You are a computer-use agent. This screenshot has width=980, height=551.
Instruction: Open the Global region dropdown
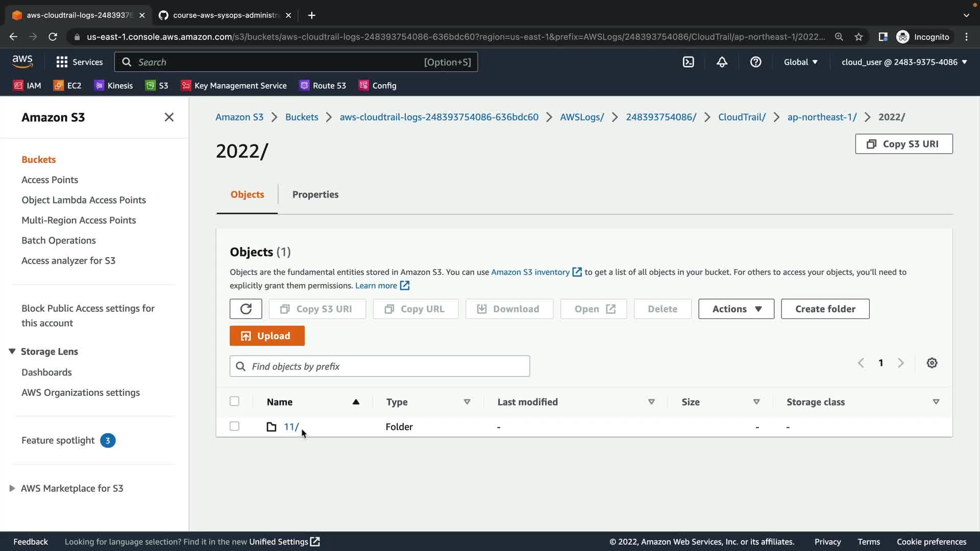(800, 62)
